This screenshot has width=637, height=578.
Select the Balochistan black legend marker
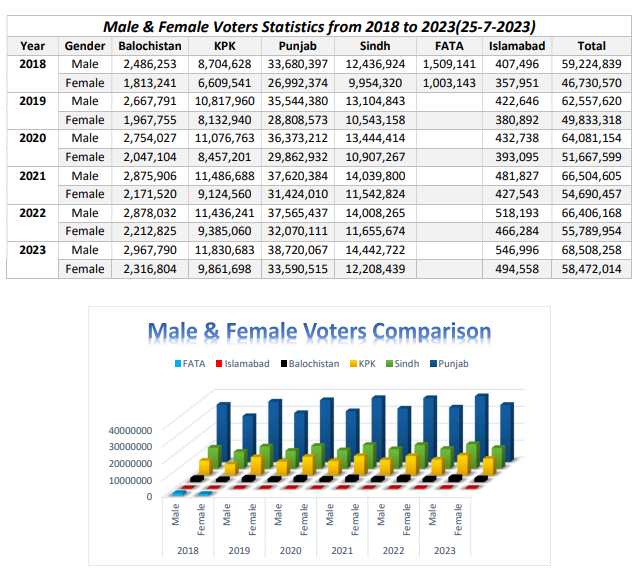283,364
